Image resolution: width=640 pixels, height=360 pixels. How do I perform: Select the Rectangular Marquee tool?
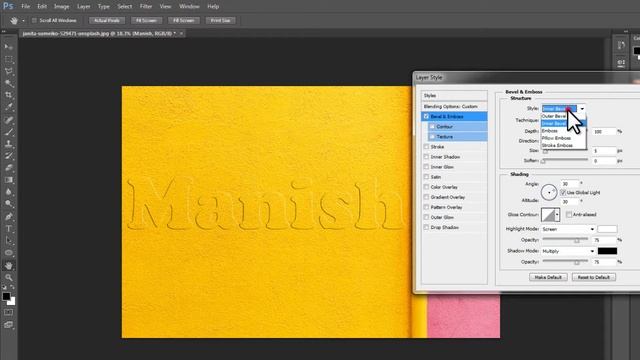coord(9,59)
